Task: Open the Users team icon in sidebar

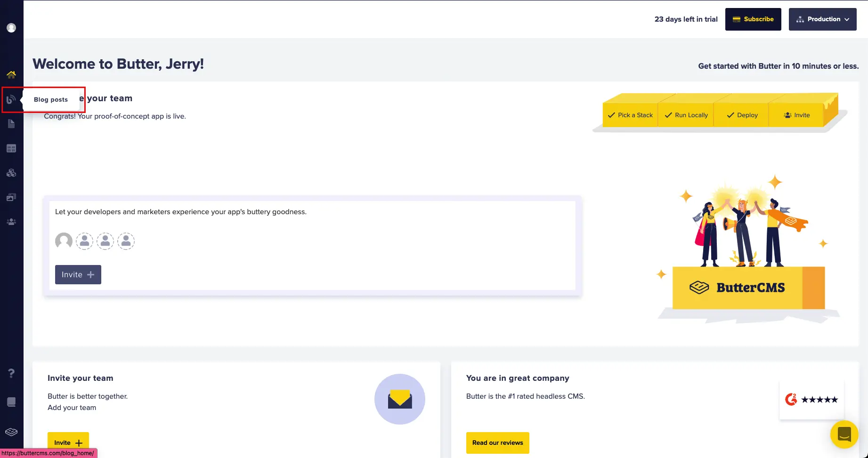Action: coord(11,222)
